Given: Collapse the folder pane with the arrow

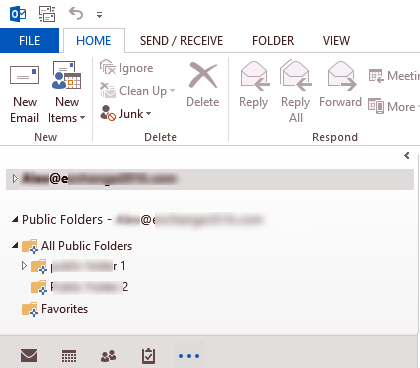Looking at the screenshot, I should click(407, 155).
